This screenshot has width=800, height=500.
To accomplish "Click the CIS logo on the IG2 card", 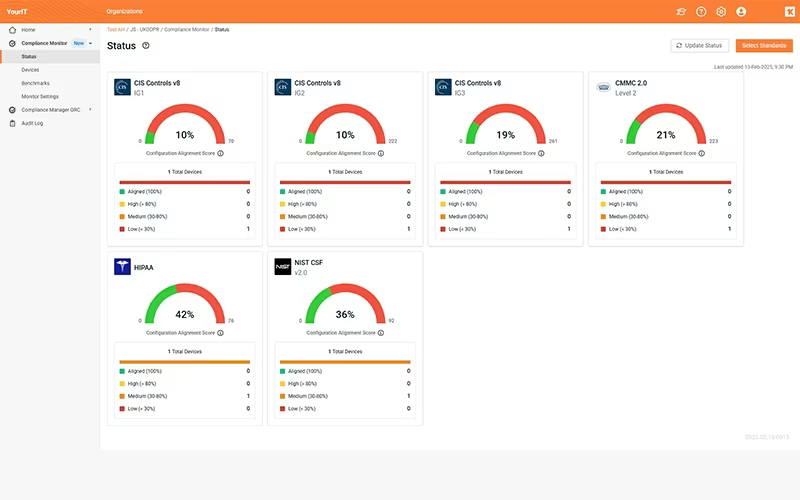I will (x=283, y=87).
